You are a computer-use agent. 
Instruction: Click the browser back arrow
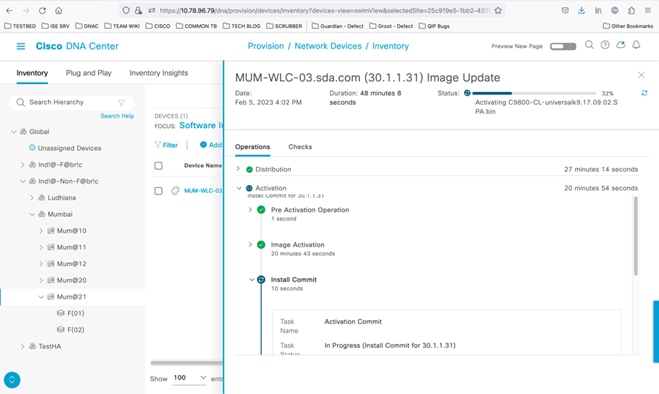coord(9,11)
